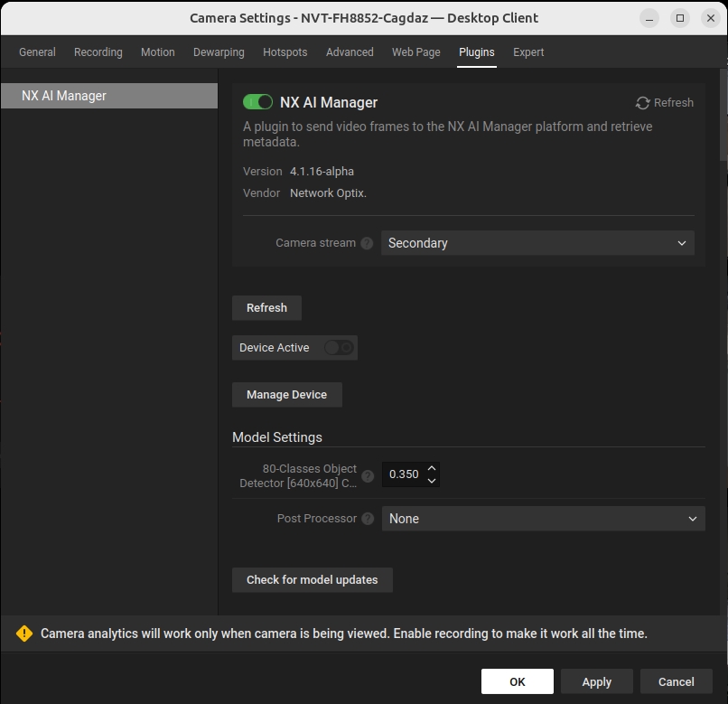This screenshot has width=728, height=704.
Task: Disable the NX AI Manager plugin toggle
Action: pos(257,103)
